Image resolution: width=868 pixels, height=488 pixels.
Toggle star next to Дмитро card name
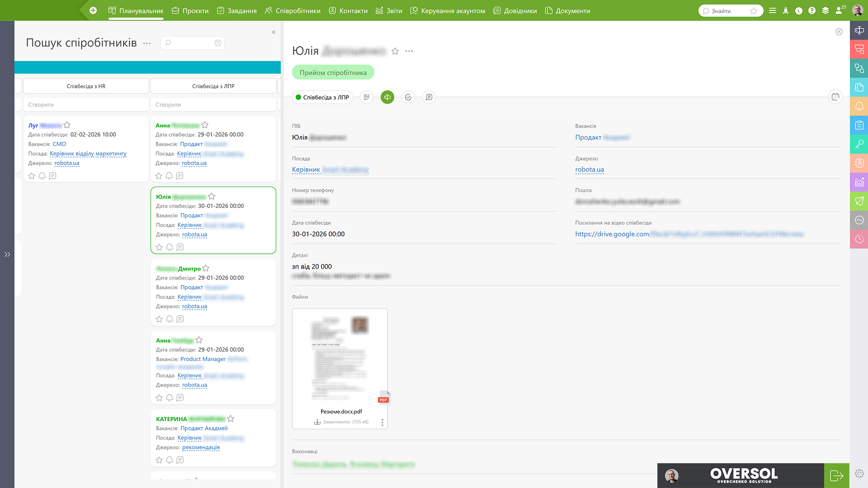coord(206,268)
